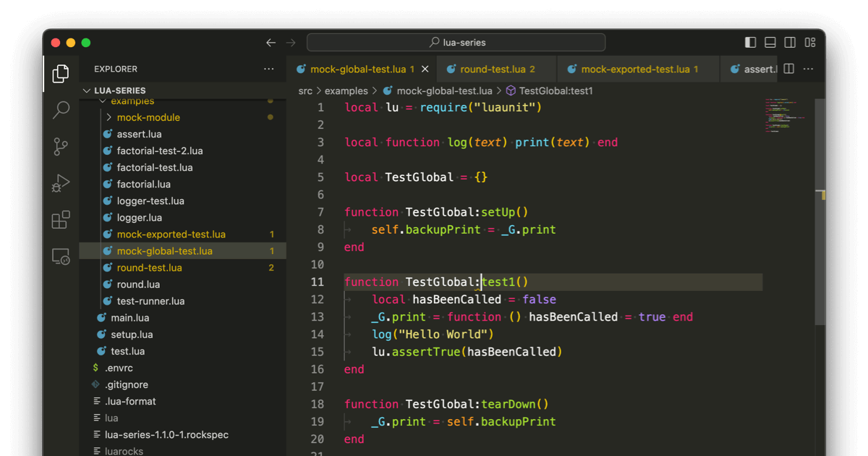Open the Explorer view in activity bar
868x456 pixels.
(61, 73)
